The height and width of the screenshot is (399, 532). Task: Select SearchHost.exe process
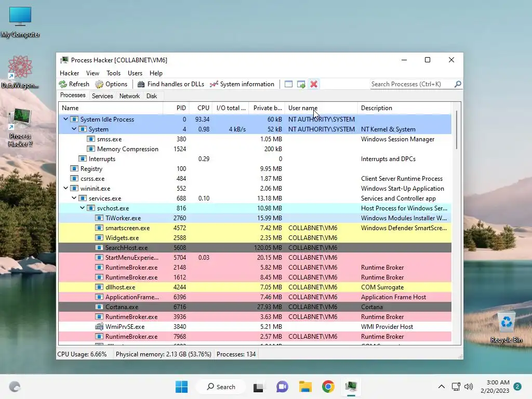click(255, 247)
